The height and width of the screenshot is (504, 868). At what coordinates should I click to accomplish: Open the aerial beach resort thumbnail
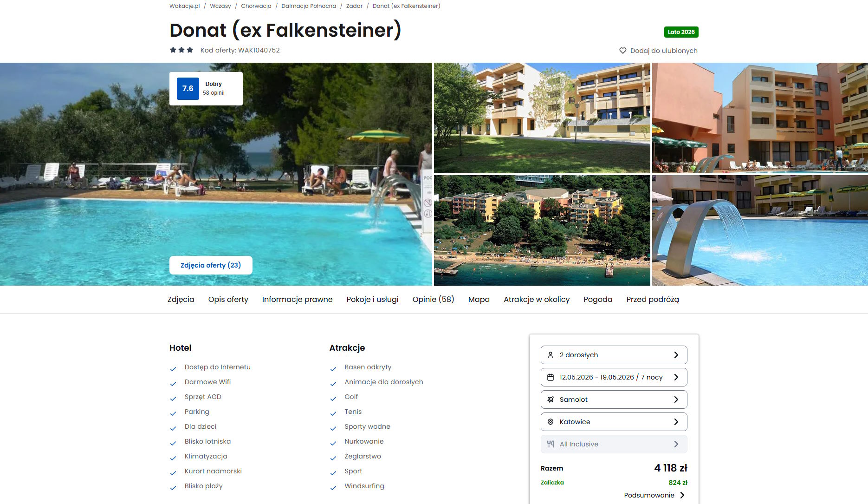click(x=542, y=230)
